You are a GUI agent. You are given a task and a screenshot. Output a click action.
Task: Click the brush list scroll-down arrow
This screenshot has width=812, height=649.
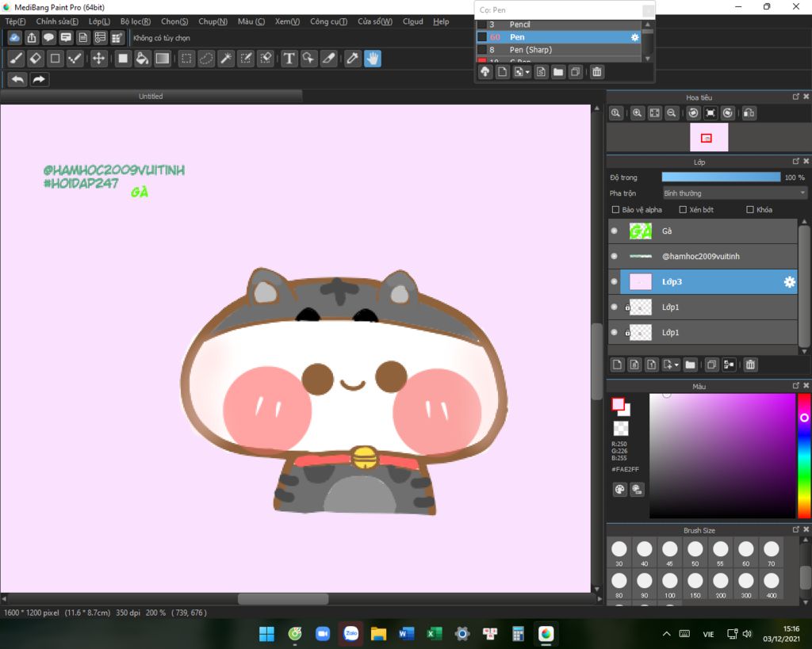coord(647,59)
